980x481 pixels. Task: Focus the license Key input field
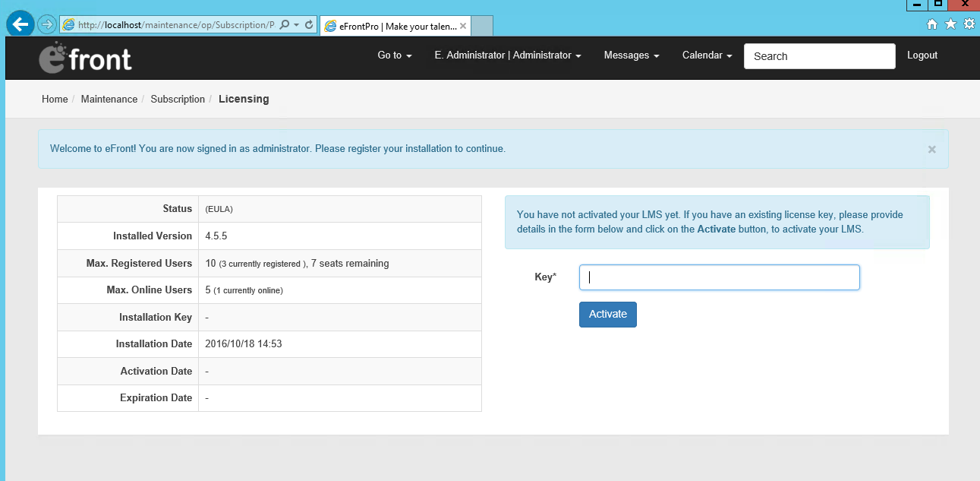coord(719,277)
